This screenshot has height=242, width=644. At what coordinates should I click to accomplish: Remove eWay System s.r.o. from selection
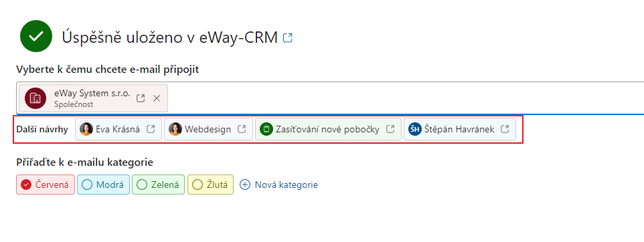click(x=157, y=98)
